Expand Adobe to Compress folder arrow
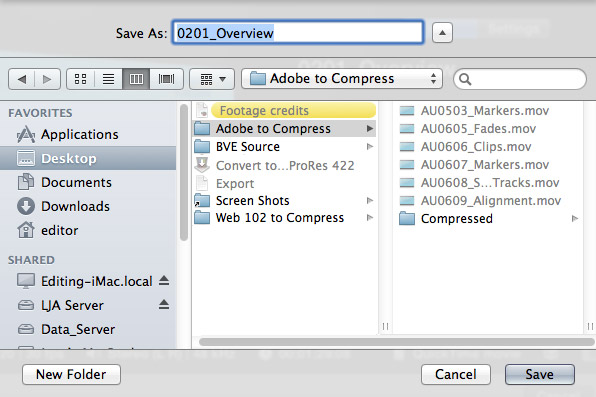This screenshot has width=596, height=397. pyautogui.click(x=369, y=129)
